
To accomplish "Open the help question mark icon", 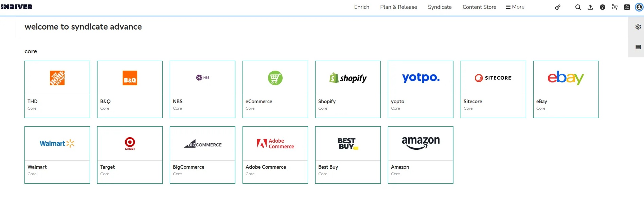I will coord(603,7).
